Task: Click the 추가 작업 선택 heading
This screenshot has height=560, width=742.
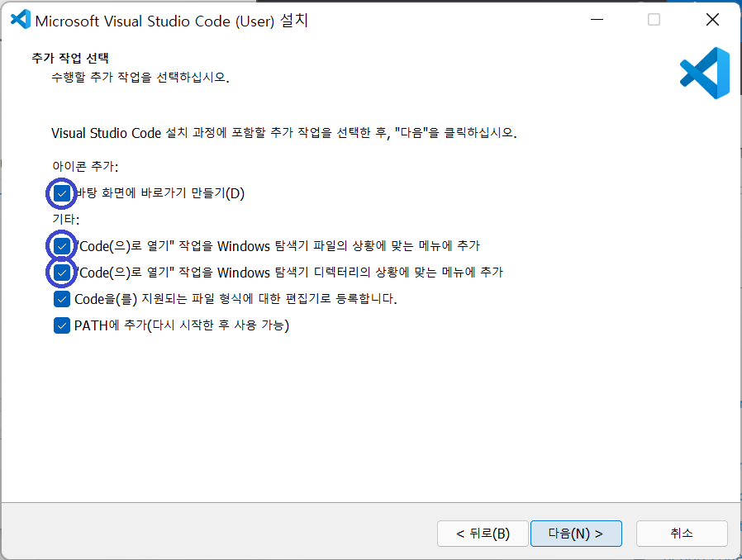Action: tap(70, 58)
